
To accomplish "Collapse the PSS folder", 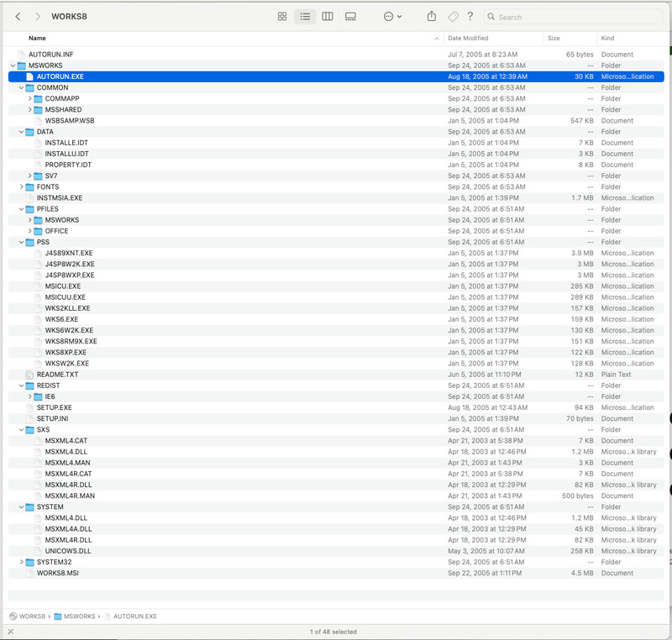I will (21, 242).
